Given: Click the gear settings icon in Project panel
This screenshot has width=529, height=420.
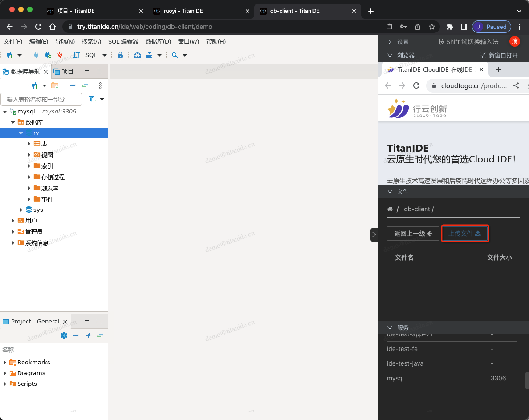Looking at the screenshot, I should point(64,335).
